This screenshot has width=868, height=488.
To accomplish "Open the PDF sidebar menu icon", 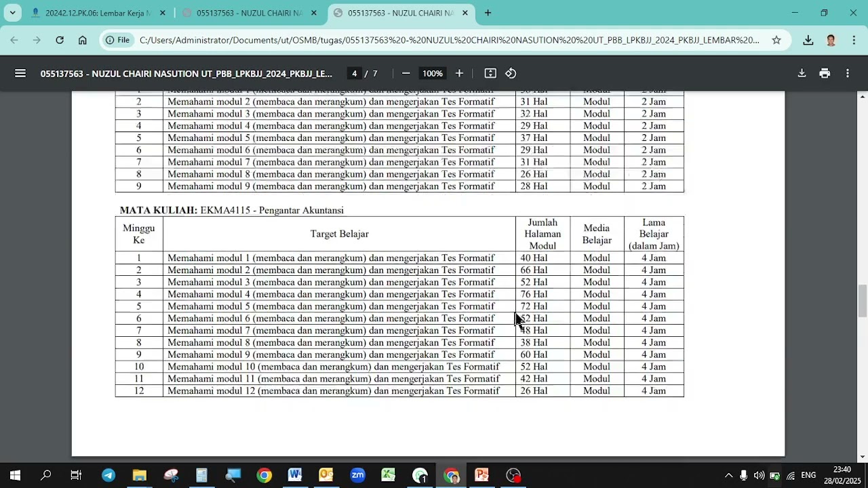I will click(20, 73).
